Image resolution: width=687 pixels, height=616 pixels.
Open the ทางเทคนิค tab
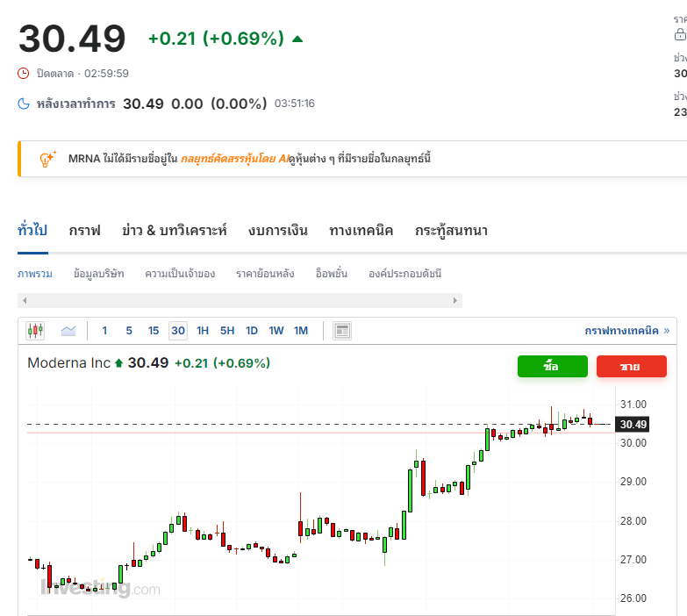[x=361, y=231]
